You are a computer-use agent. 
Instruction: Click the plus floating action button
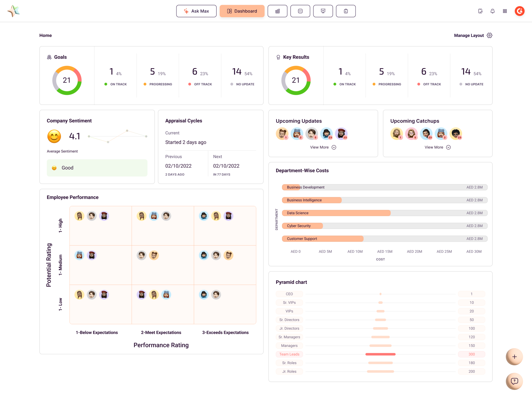514,357
